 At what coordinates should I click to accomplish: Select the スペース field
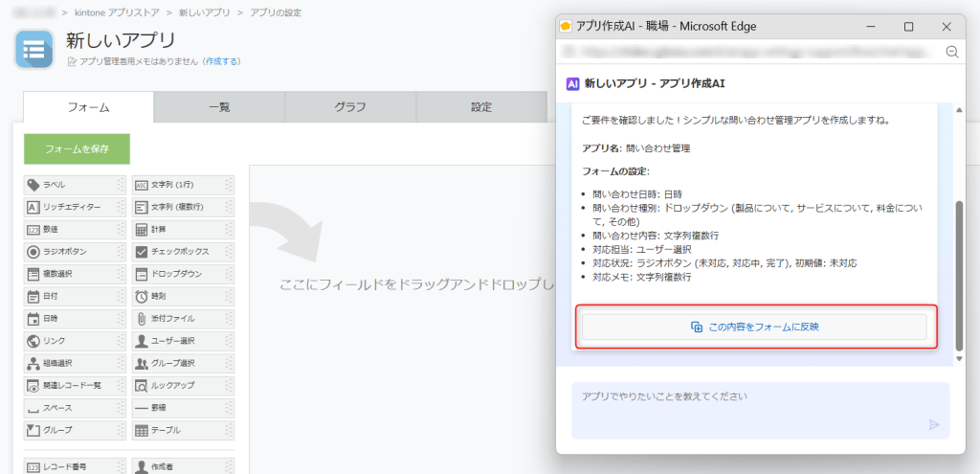coord(75,408)
